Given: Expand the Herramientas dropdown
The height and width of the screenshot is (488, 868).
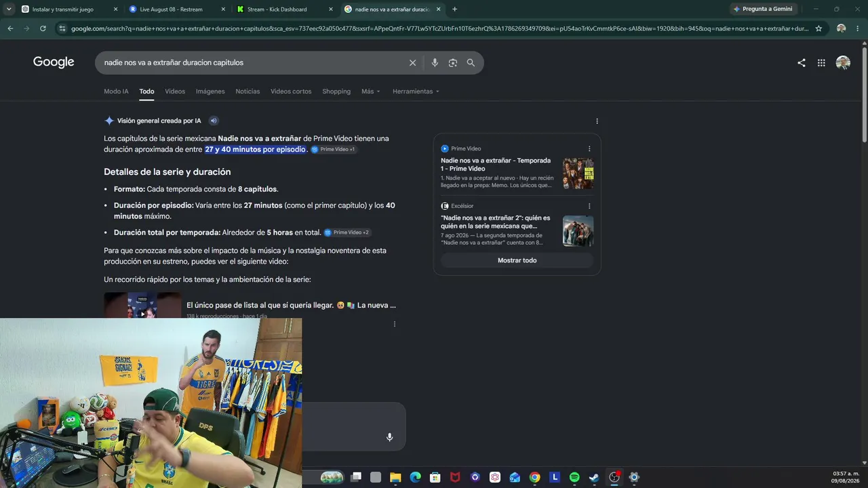Looking at the screenshot, I should pos(416,91).
